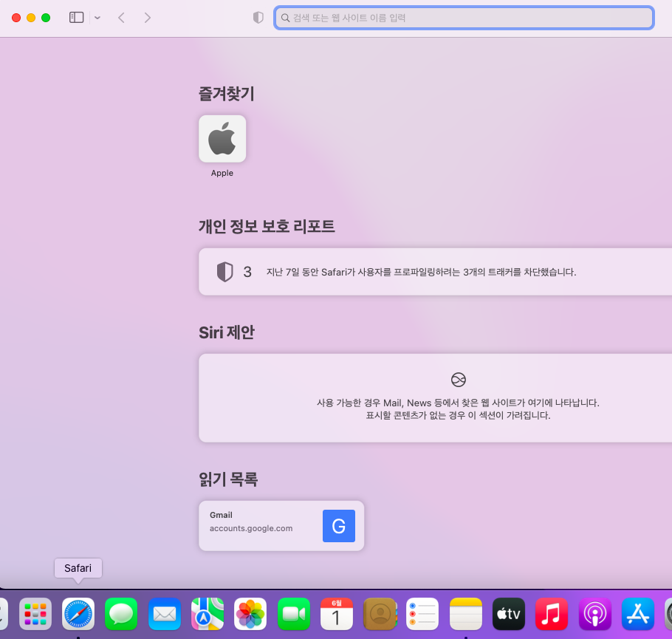Image resolution: width=672 pixels, height=639 pixels.
Task: Open Contacts from the Dock
Action: (380, 614)
